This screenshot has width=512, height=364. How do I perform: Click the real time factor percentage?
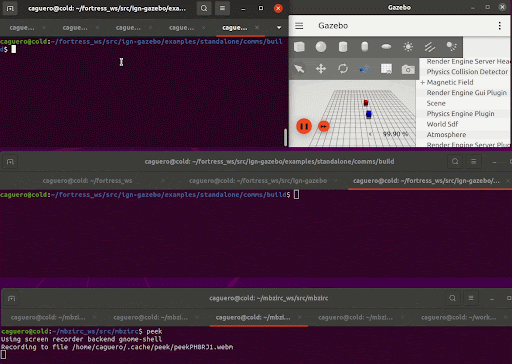(395, 134)
